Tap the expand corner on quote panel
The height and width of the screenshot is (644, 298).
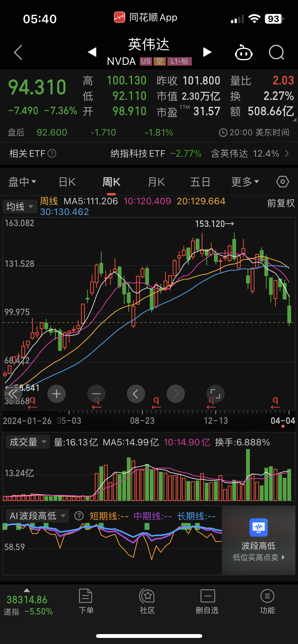(295, 119)
